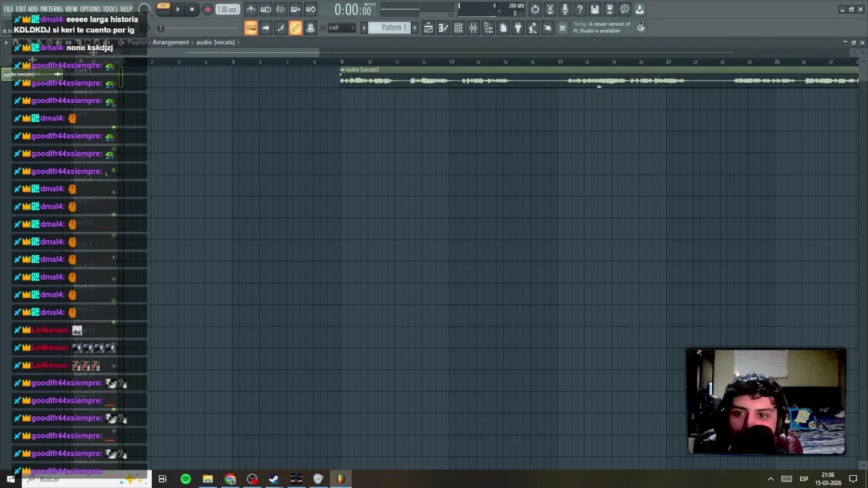
Task: Add new pattern with plus button
Action: point(414,28)
